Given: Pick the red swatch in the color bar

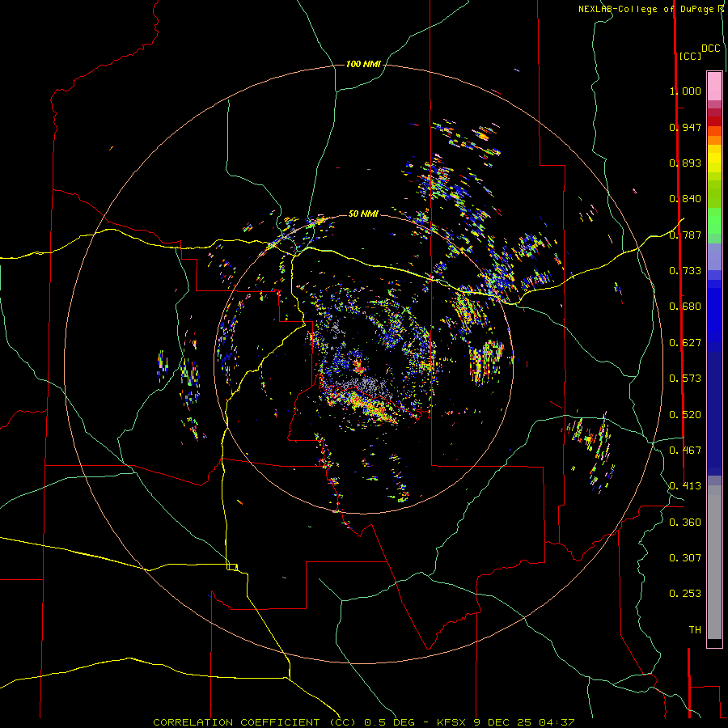Looking at the screenshot, I should click(x=714, y=121).
